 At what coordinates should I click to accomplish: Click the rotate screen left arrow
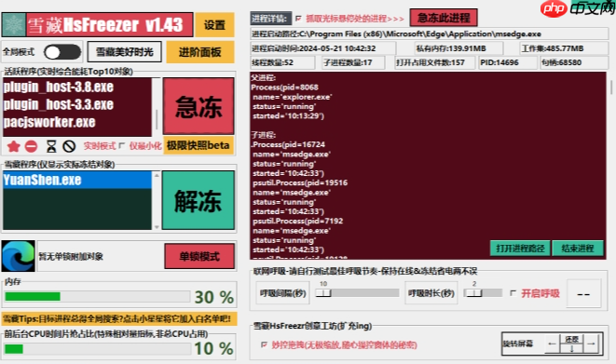(x=552, y=344)
